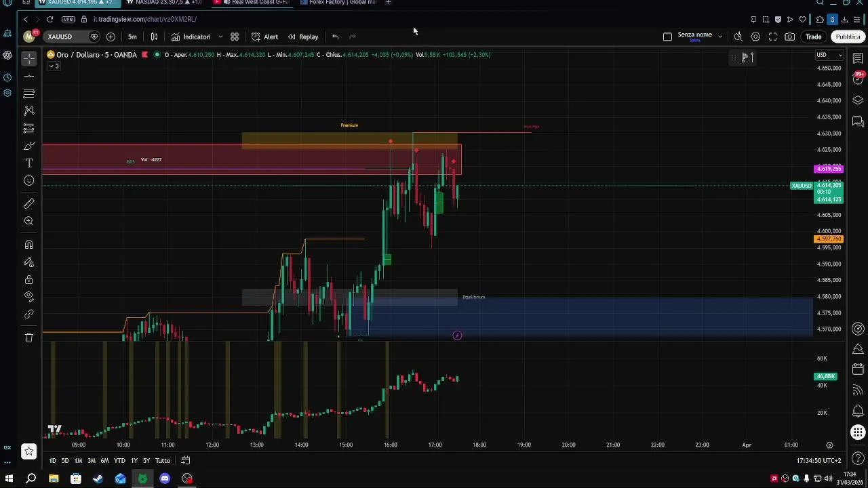Take a snapshot with camera icon
Image resolution: width=868 pixels, height=488 pixels.
[x=790, y=37]
